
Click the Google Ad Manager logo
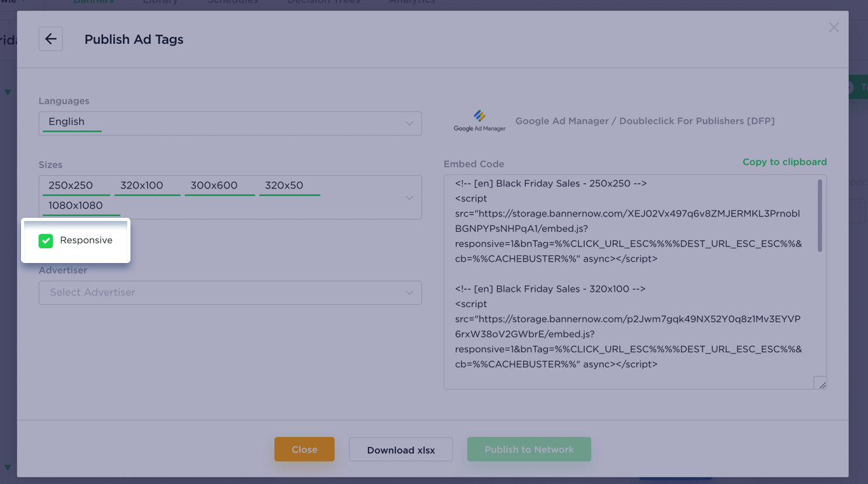click(480, 120)
